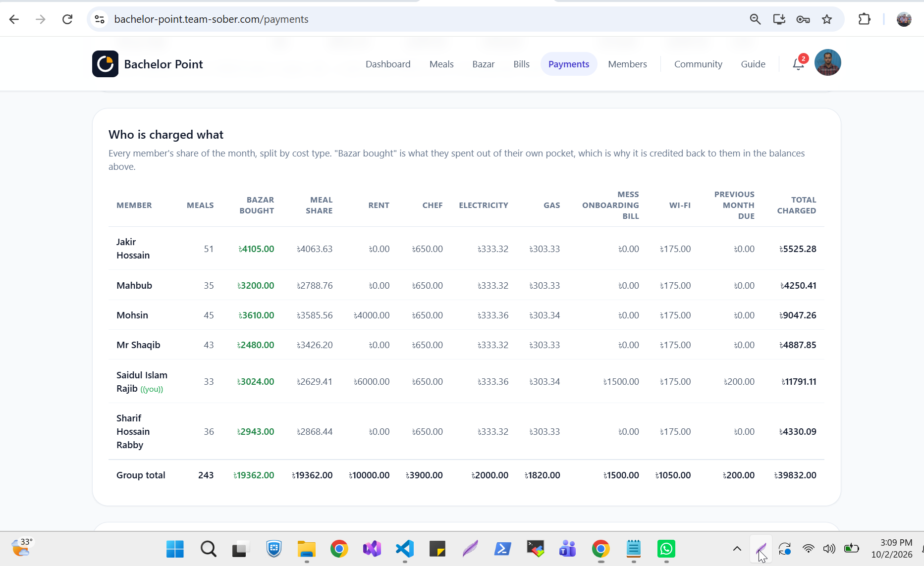Click the Bachelor Point brand name
Image resolution: width=924 pixels, height=566 pixels.
(163, 64)
